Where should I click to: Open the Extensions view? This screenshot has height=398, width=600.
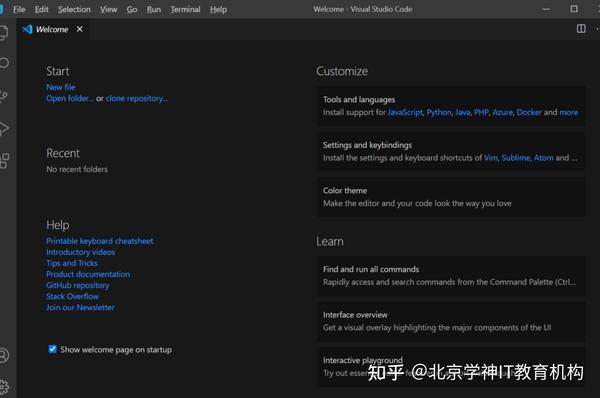coord(4,161)
